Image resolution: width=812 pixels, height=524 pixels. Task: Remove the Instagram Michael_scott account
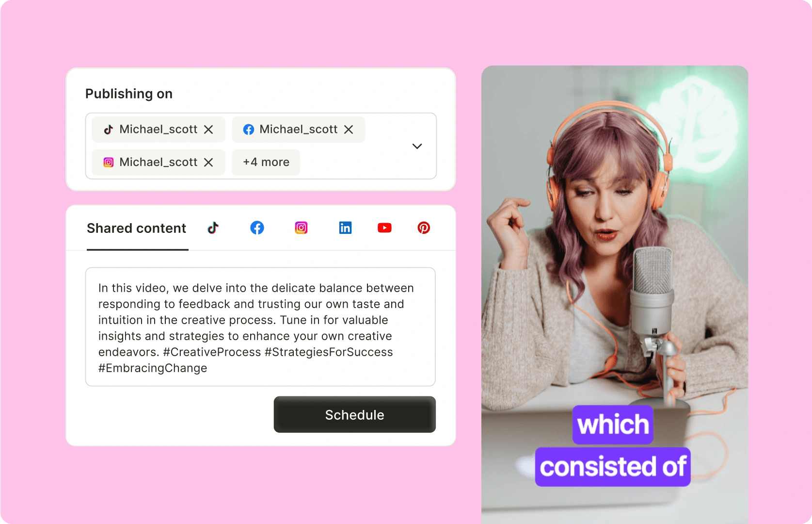point(208,163)
